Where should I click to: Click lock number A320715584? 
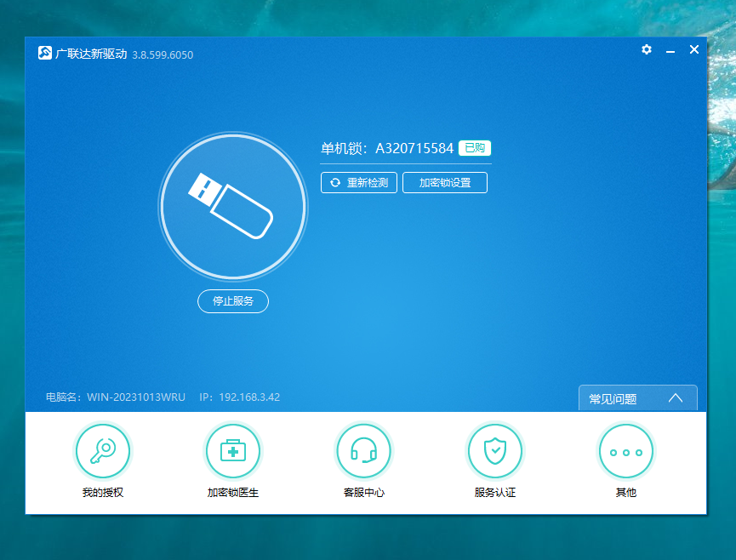click(414, 148)
